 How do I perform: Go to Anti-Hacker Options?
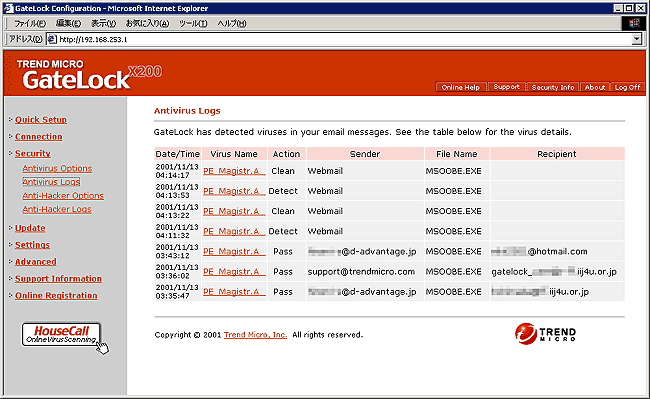(x=63, y=196)
